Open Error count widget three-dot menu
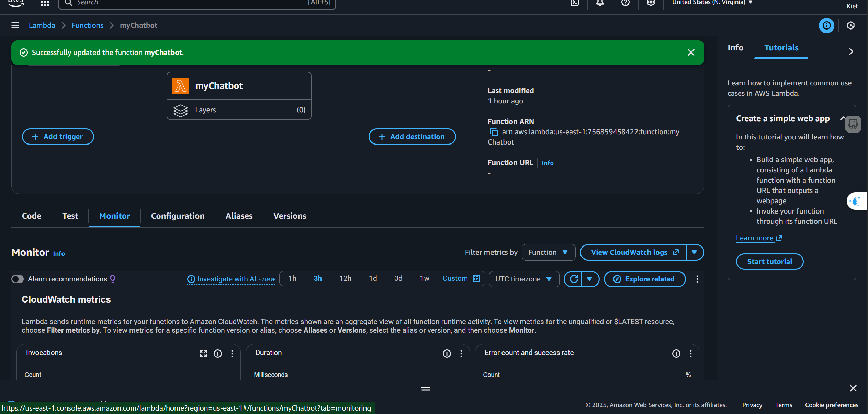Viewport: 868px width, 414px height. [690, 354]
